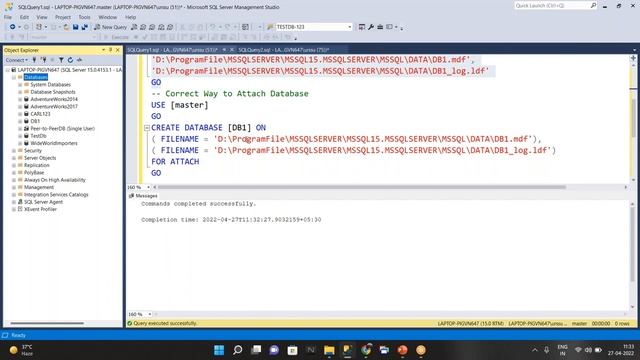Collapse the LAPTOP server root node
Image resolution: width=640 pixels, height=360 pixels.
click(7, 70)
